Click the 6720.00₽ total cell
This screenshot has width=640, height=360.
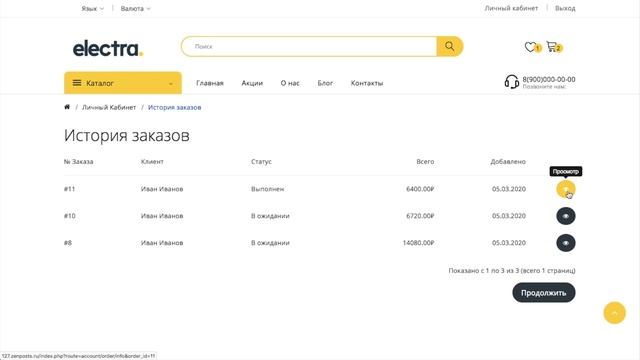[420, 216]
